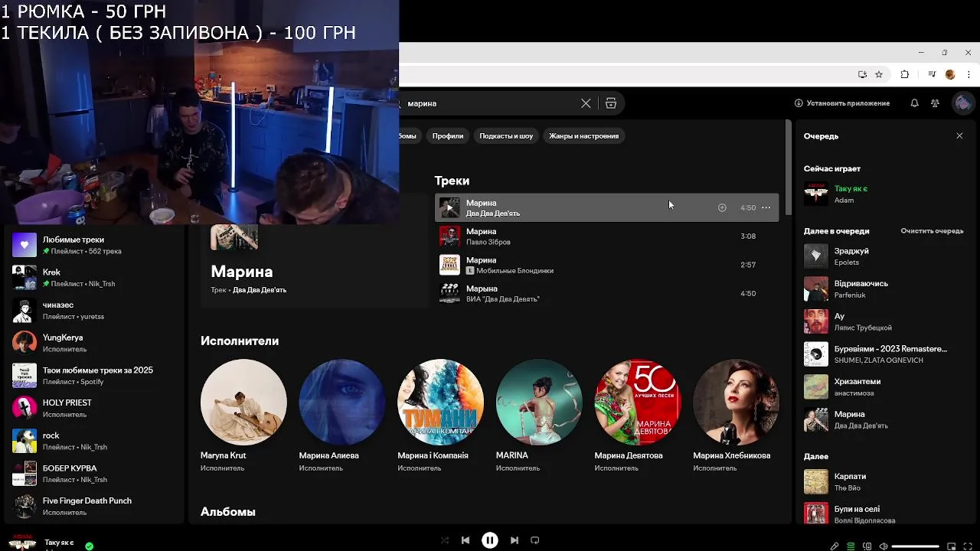Open Five Finger Death Punch artist

pos(94,506)
